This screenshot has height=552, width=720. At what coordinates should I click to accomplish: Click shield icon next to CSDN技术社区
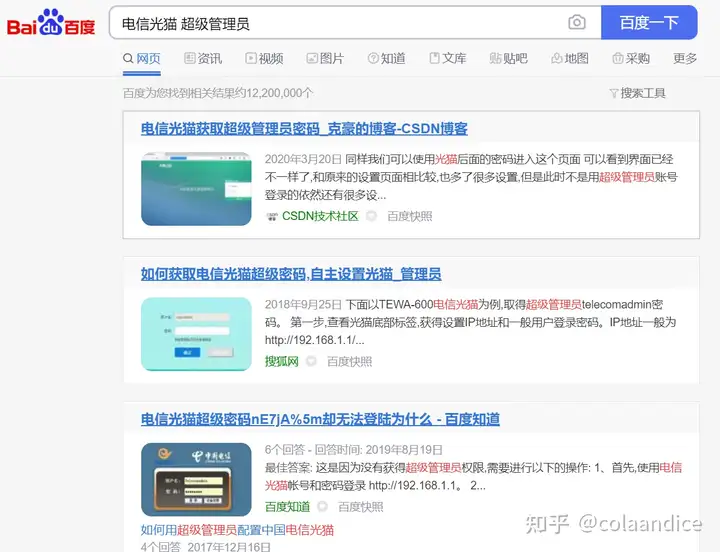(371, 216)
